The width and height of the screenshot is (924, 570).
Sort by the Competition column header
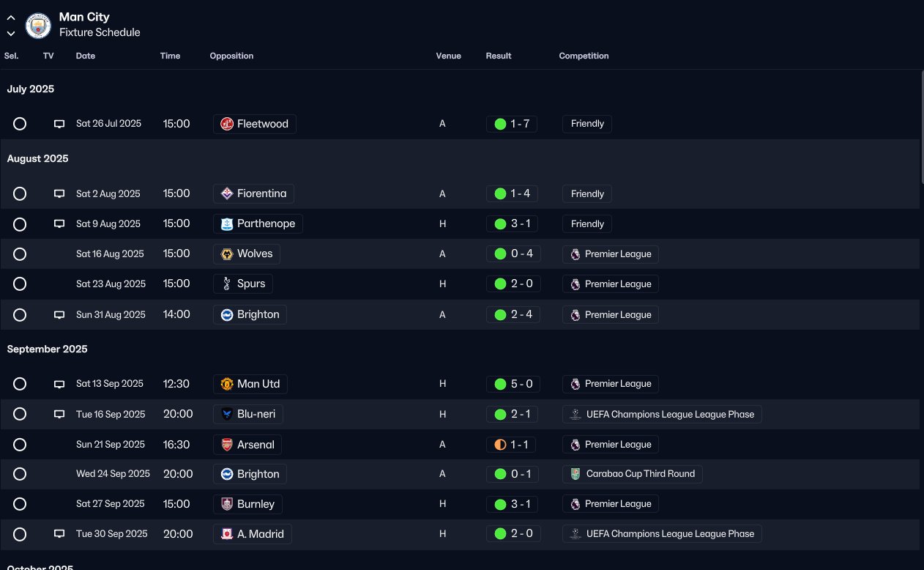point(584,56)
